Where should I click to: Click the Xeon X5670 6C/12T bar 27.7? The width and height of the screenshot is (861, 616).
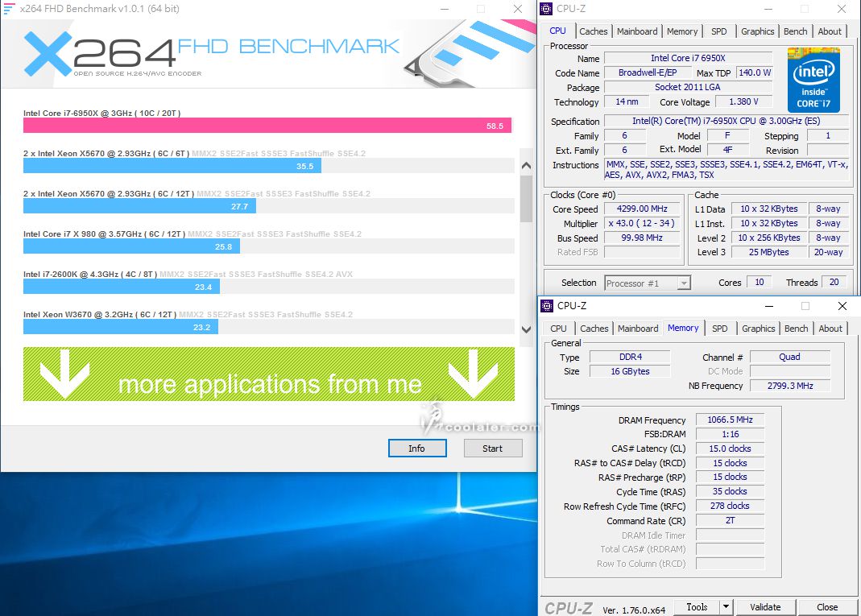pyautogui.click(x=139, y=206)
